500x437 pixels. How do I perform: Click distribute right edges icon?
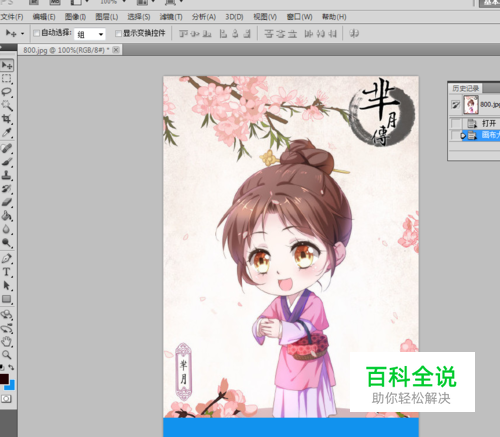point(332,34)
